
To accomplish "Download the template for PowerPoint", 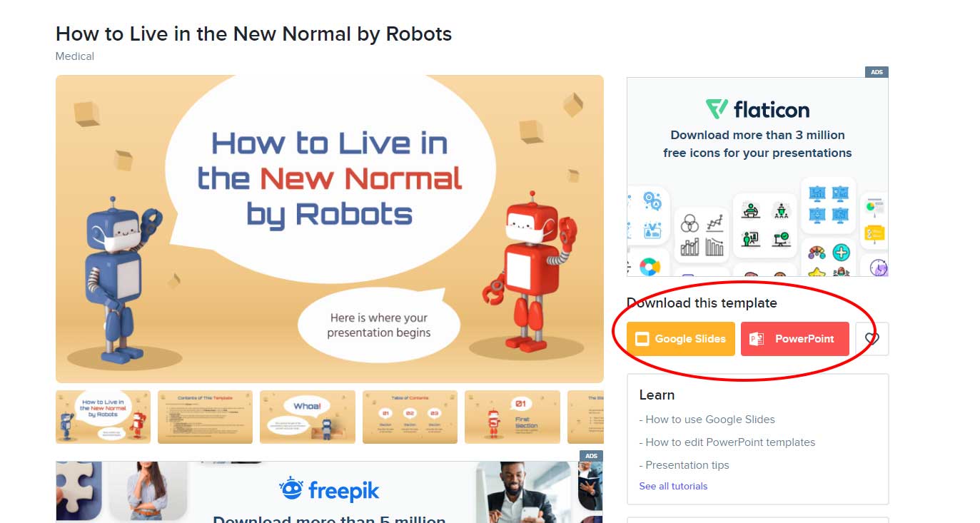I will 795,339.
